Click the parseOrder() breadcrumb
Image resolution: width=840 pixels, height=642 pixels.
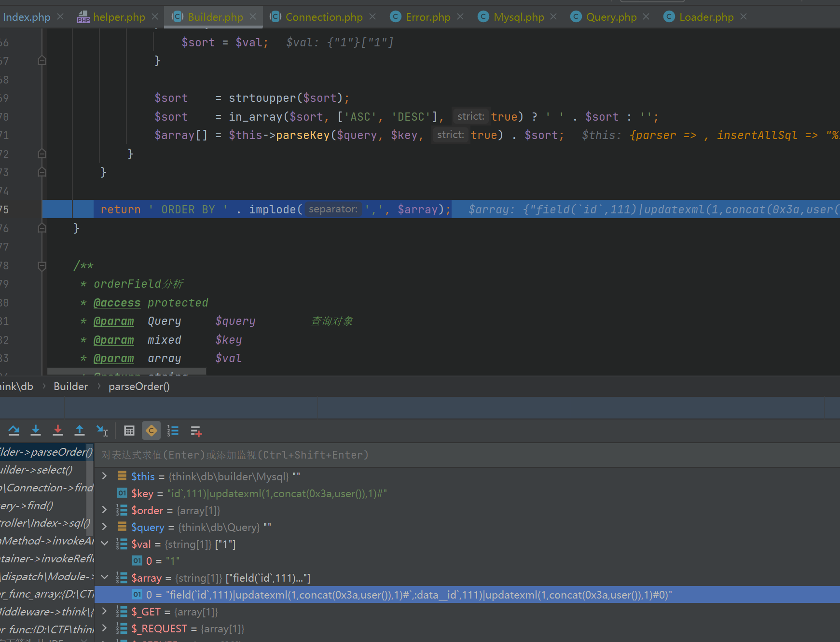(139, 386)
